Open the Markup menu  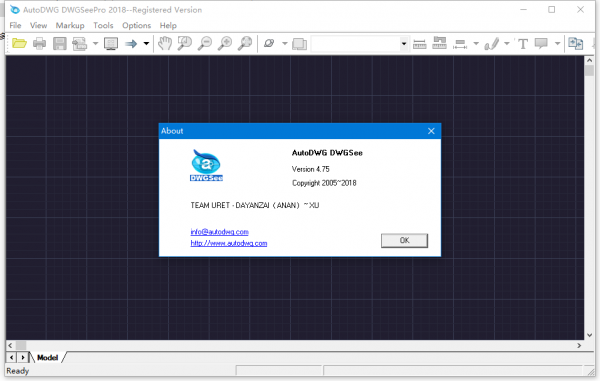[70, 26]
